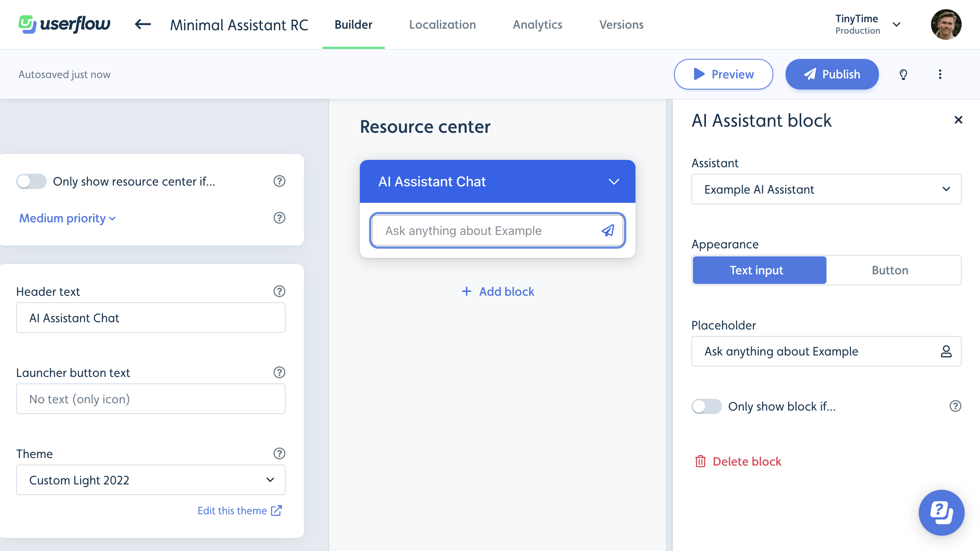Click the 'Edit this theme' link
Viewport: 980px width, 551px height.
tap(240, 511)
